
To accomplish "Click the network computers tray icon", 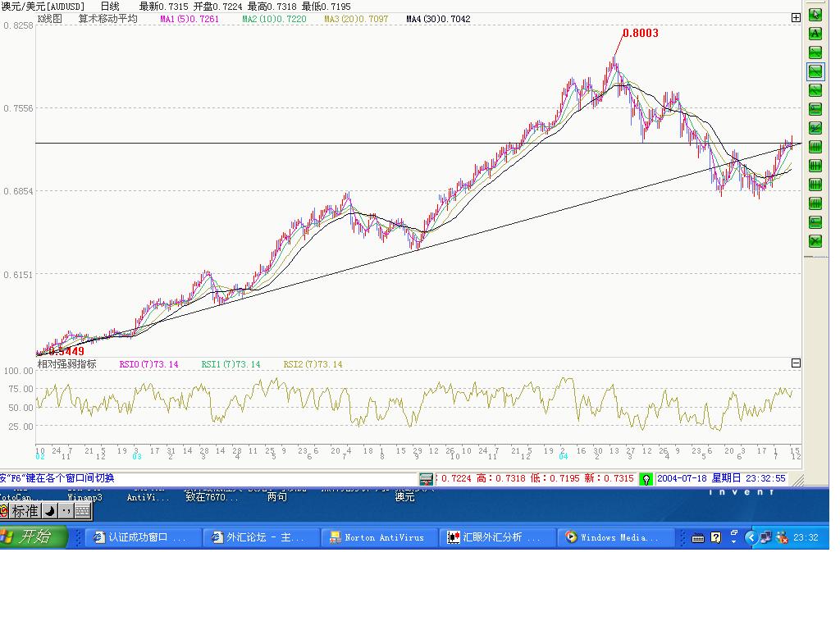I will tap(766, 537).
